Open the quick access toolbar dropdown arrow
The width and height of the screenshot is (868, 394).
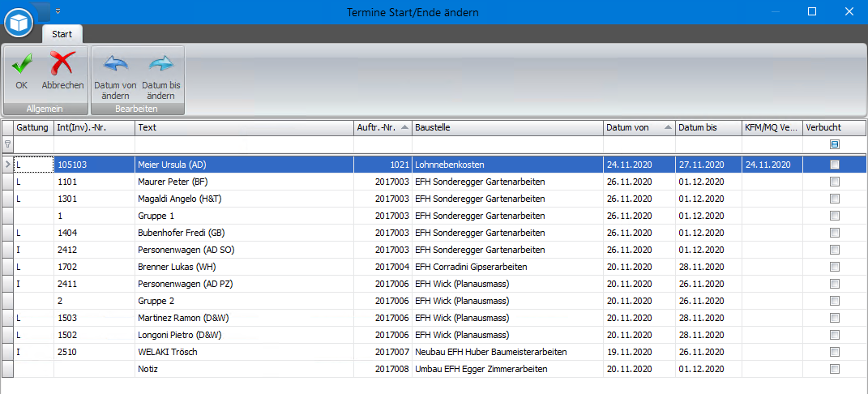(x=58, y=11)
